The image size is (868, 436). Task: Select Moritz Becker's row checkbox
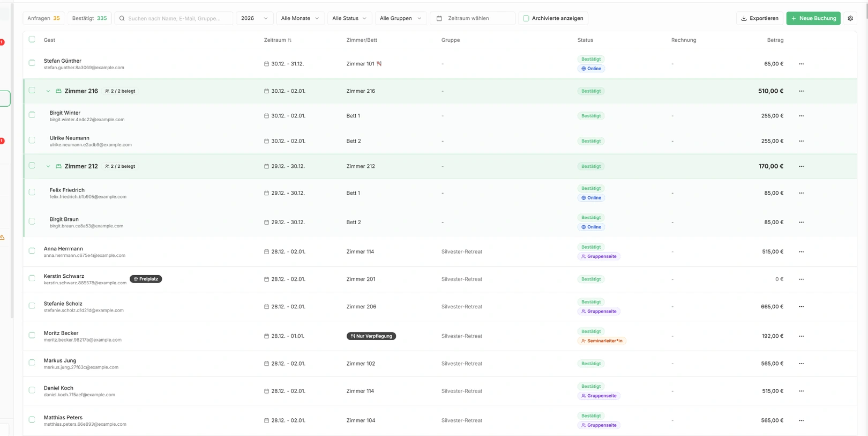[x=32, y=336]
